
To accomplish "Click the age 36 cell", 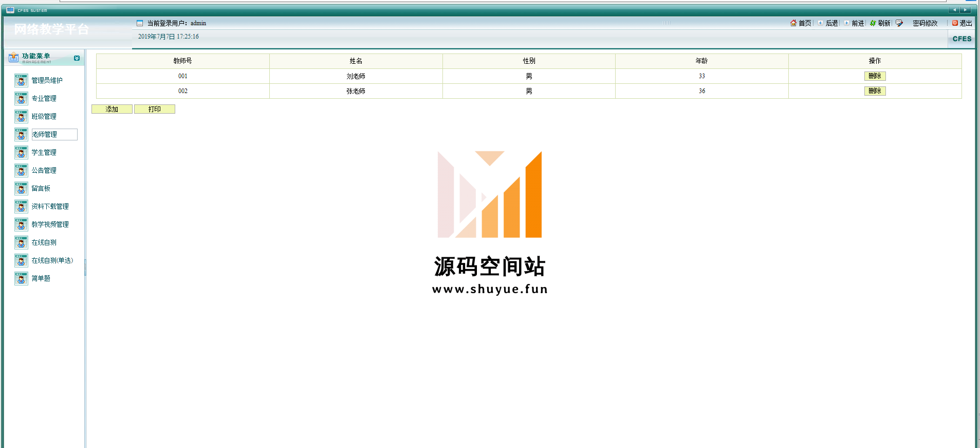I will [x=702, y=91].
